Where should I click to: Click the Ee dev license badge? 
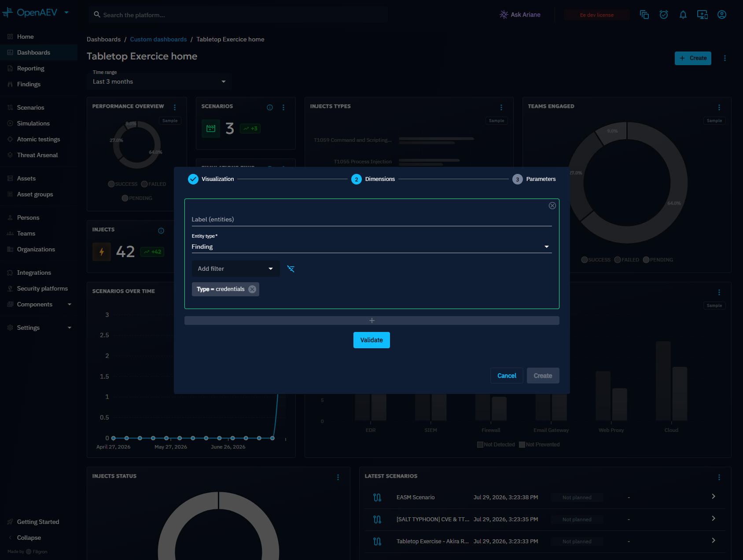(x=596, y=15)
